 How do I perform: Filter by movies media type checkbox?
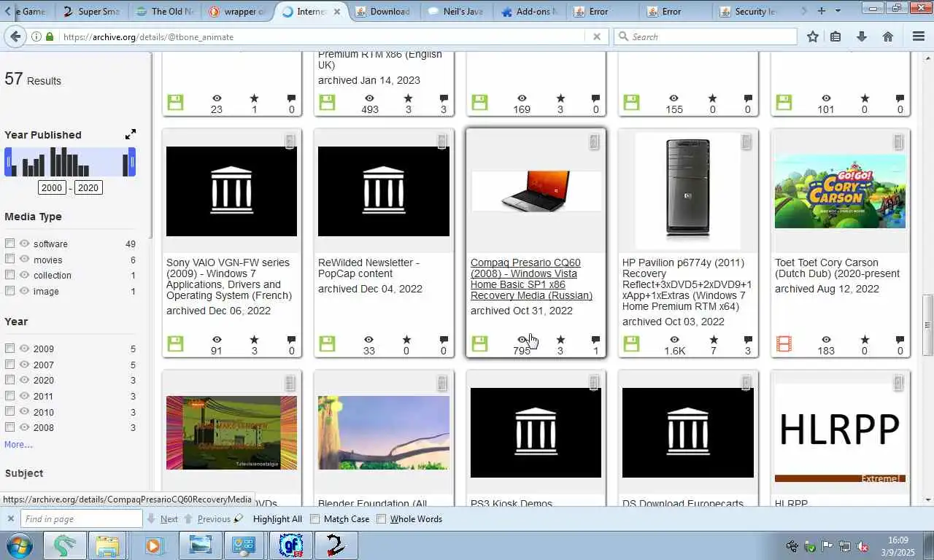click(x=9, y=259)
